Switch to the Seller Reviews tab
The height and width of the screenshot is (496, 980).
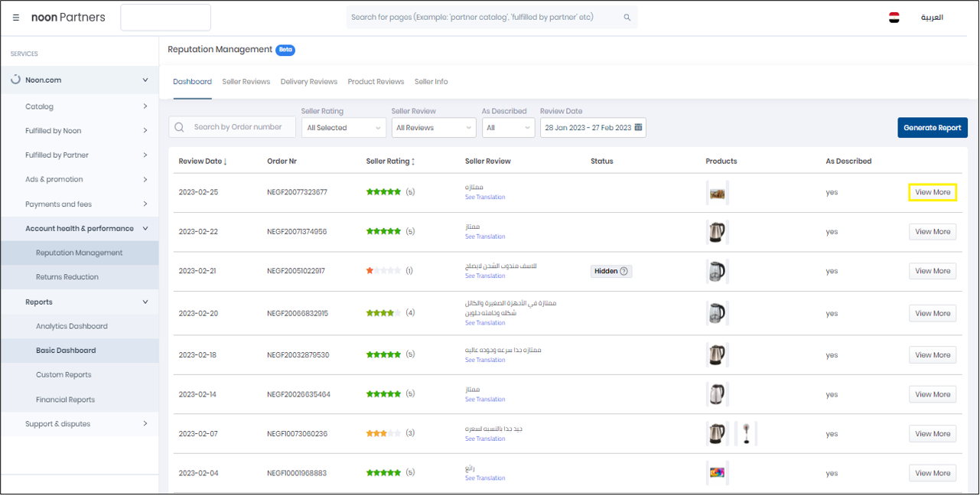[x=246, y=82]
